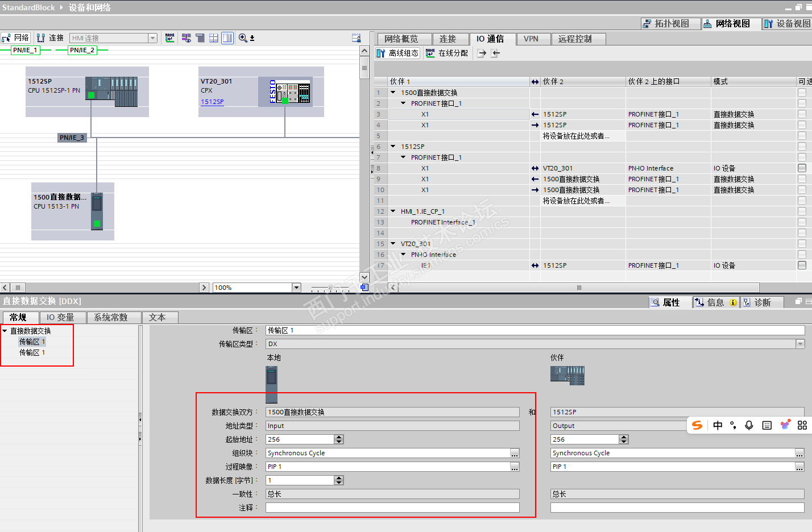Toggle the checkbox on row 9

coord(802,178)
